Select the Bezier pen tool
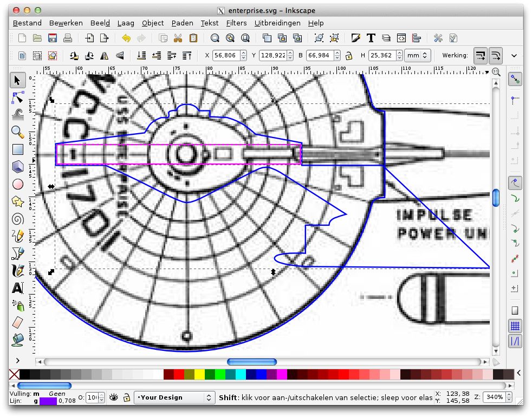The width and height of the screenshot is (532, 418). 18,253
